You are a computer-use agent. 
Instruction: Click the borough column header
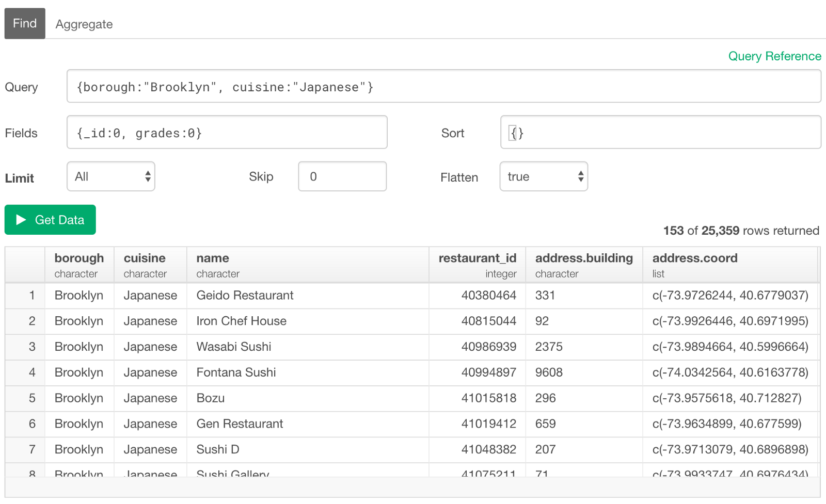pyautogui.click(x=80, y=265)
